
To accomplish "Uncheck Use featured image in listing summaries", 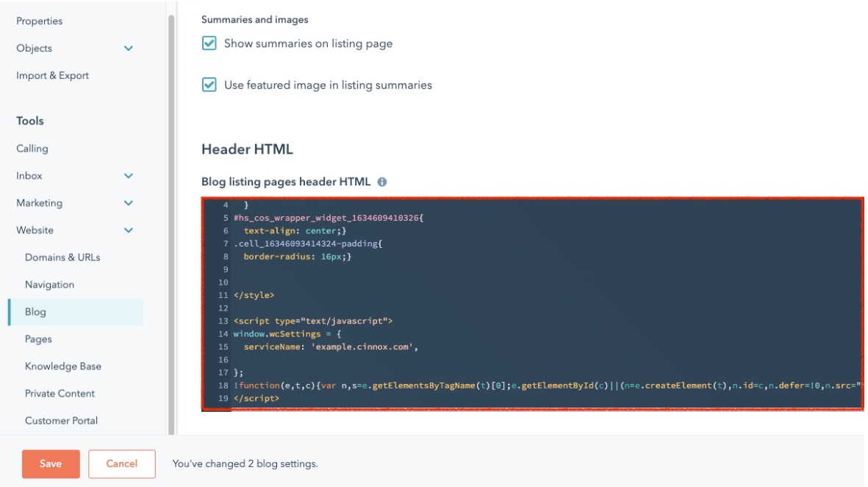I will tap(209, 85).
